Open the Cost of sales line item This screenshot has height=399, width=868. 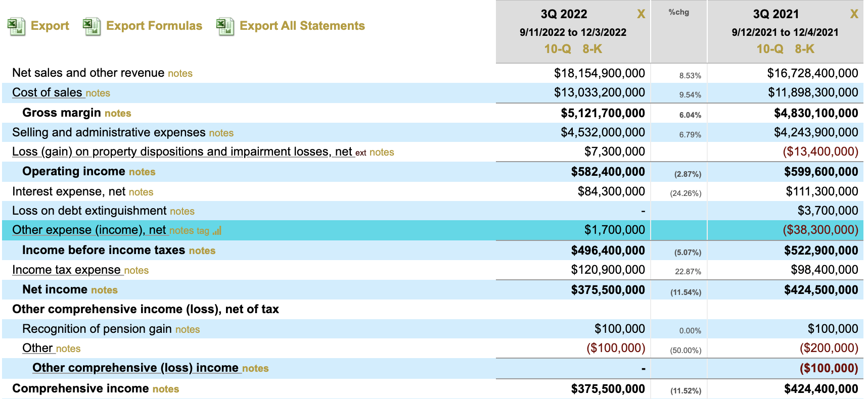click(47, 92)
